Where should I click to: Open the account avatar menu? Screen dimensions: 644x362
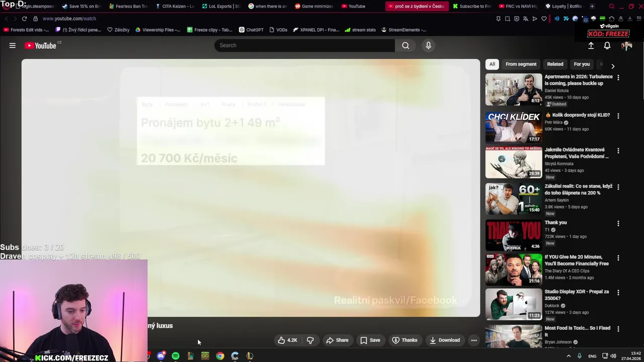click(x=626, y=46)
